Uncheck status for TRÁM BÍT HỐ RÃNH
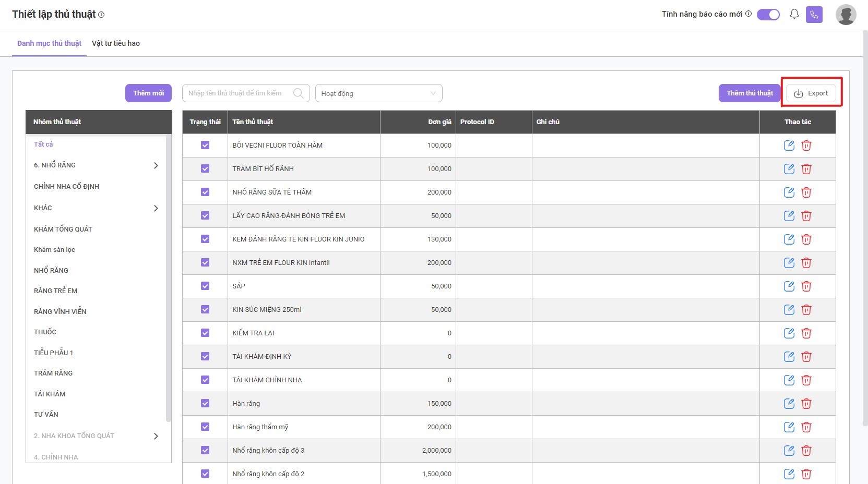This screenshot has width=868, height=484. click(205, 168)
